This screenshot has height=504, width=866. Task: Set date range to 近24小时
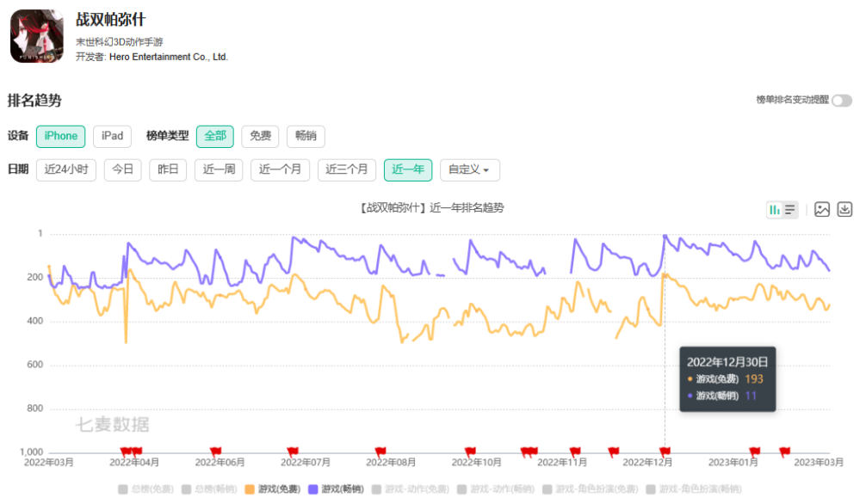click(x=66, y=170)
